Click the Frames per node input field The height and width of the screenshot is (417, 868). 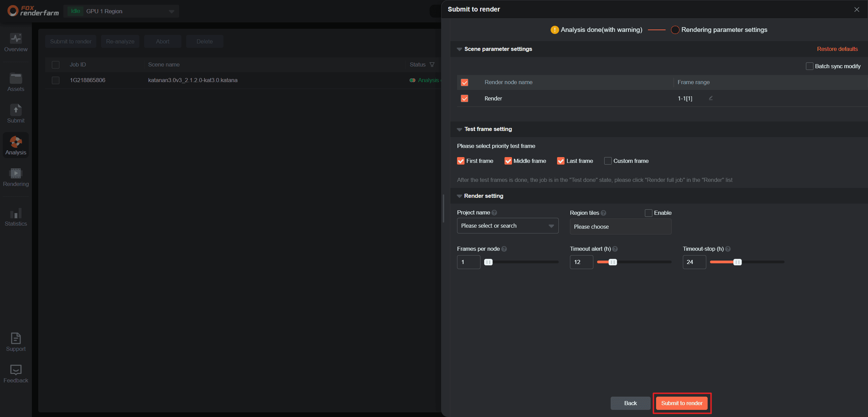(x=468, y=262)
